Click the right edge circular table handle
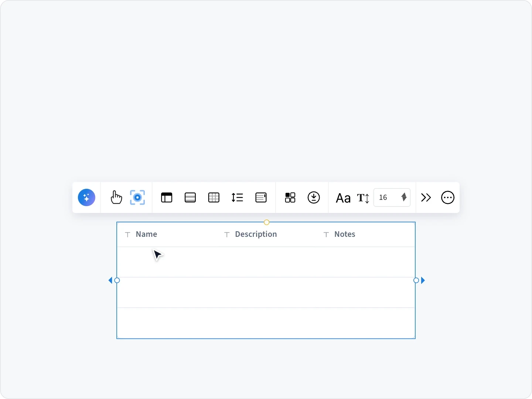The width and height of the screenshot is (532, 399). [416, 280]
